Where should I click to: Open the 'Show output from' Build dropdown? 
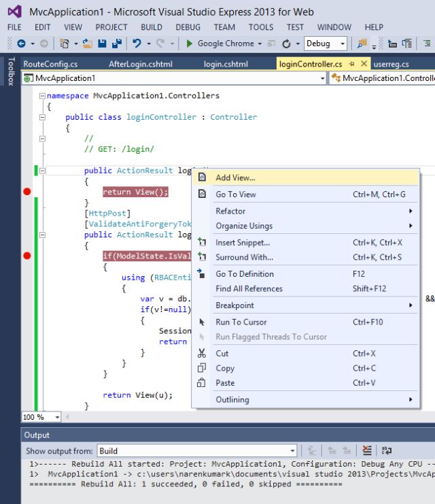[x=292, y=450]
